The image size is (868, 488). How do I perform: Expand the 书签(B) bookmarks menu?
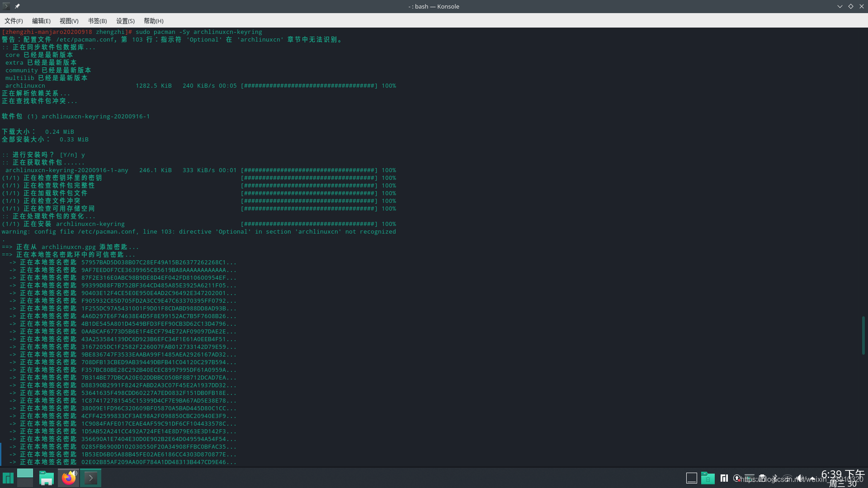point(97,21)
